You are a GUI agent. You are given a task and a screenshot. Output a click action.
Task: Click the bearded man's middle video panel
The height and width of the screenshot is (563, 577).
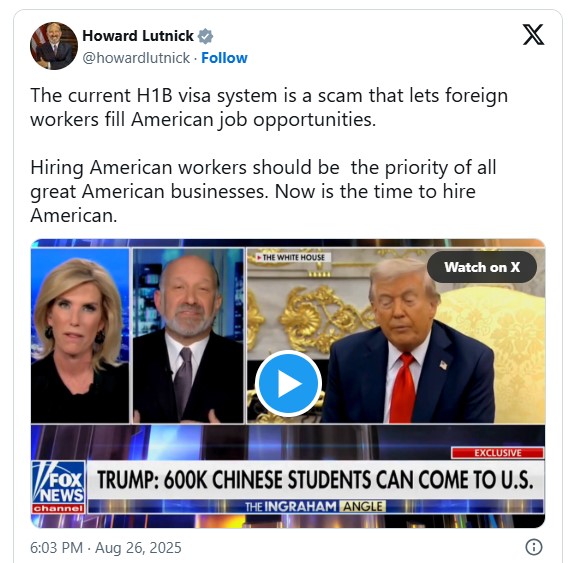[188, 336]
